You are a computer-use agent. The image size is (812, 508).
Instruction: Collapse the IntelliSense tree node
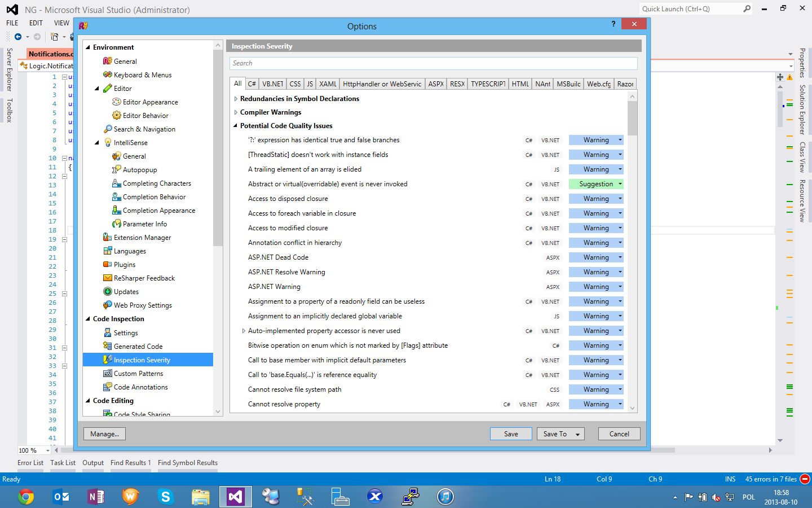tap(97, 143)
